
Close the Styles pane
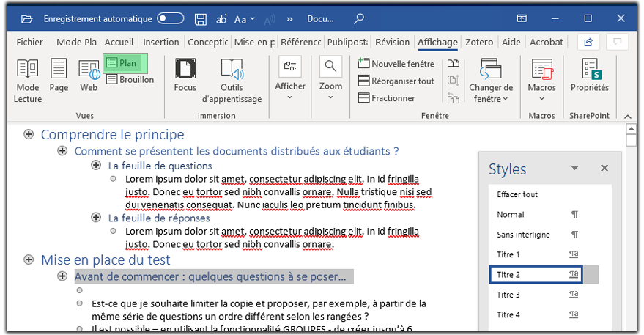[604, 168]
